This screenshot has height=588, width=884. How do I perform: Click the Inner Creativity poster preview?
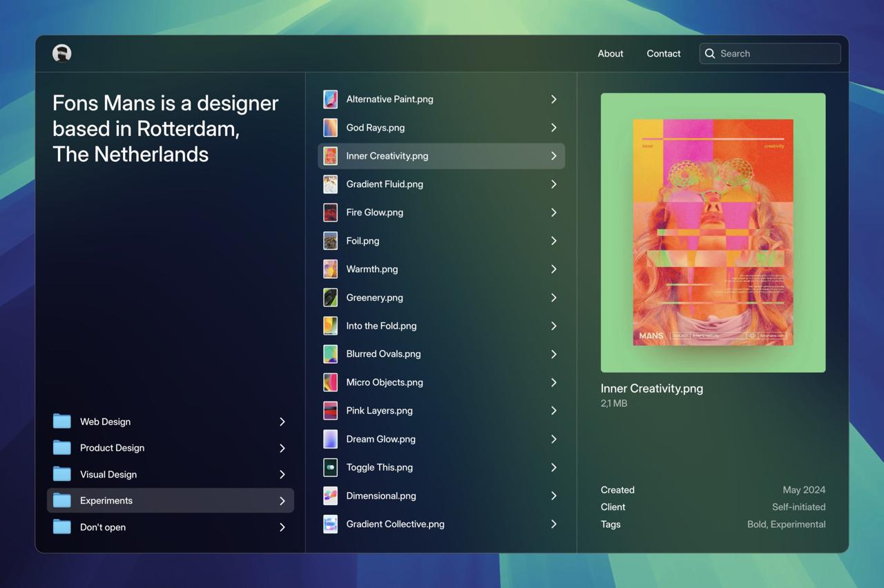coord(713,233)
